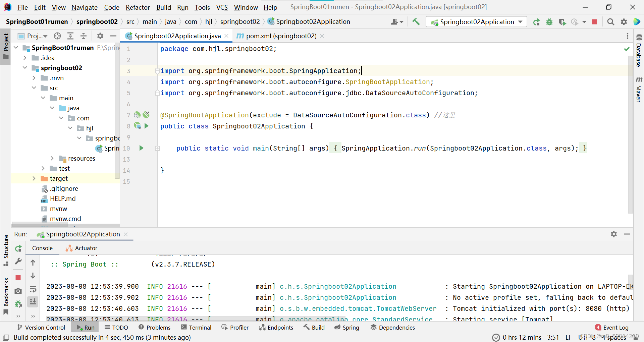Run Springboot02Application via the green toolbar arrow
644x342 pixels.
point(537,22)
